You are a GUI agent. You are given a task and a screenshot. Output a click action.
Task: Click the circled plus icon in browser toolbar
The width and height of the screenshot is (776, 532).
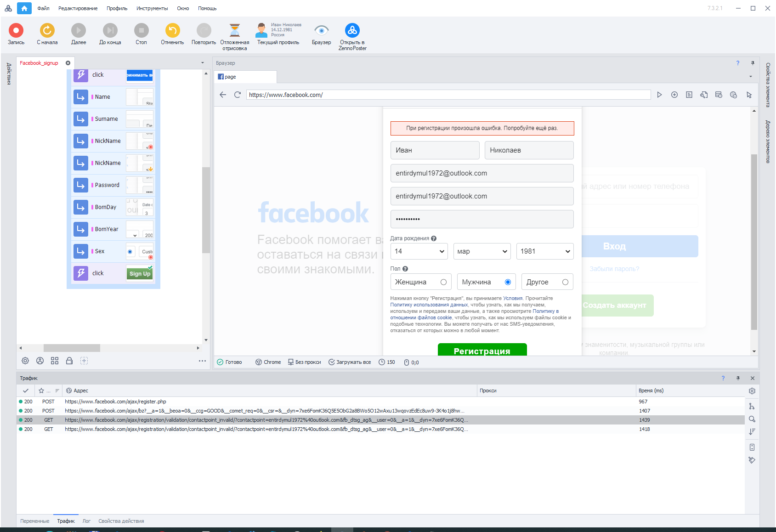pyautogui.click(x=674, y=95)
